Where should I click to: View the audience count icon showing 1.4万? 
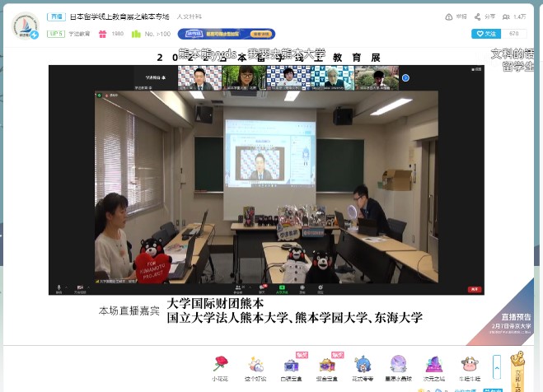pos(506,16)
